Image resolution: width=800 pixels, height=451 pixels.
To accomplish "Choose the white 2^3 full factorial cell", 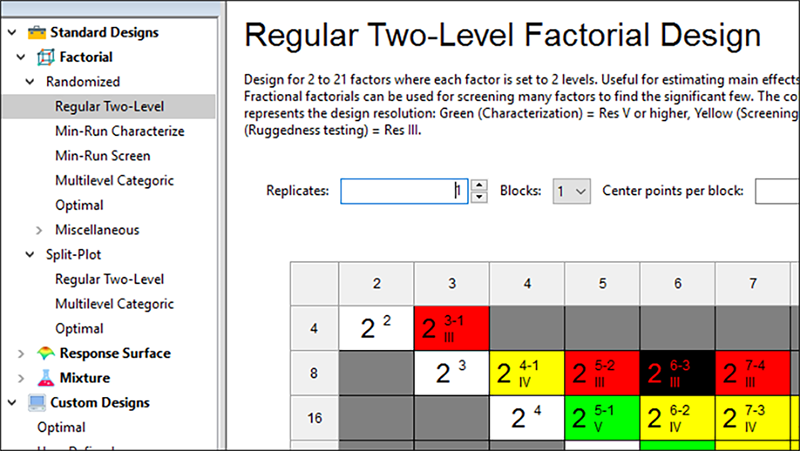I will [x=452, y=373].
